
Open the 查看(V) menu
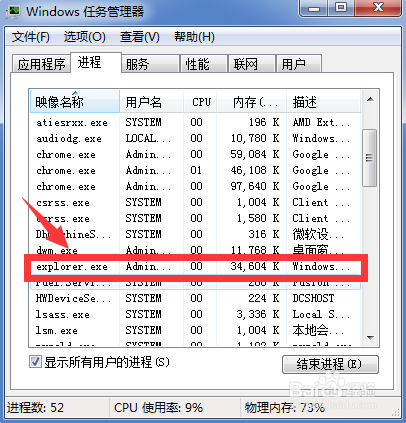coord(140,37)
